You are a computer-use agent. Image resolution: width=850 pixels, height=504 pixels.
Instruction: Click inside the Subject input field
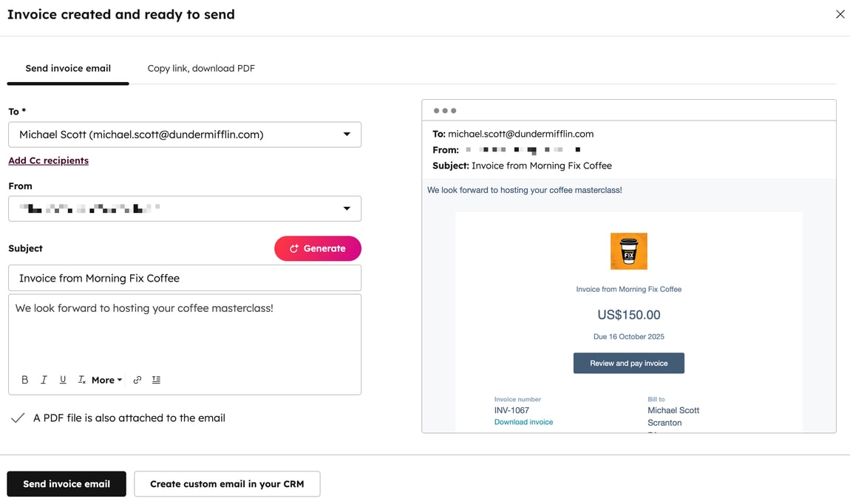click(x=184, y=277)
